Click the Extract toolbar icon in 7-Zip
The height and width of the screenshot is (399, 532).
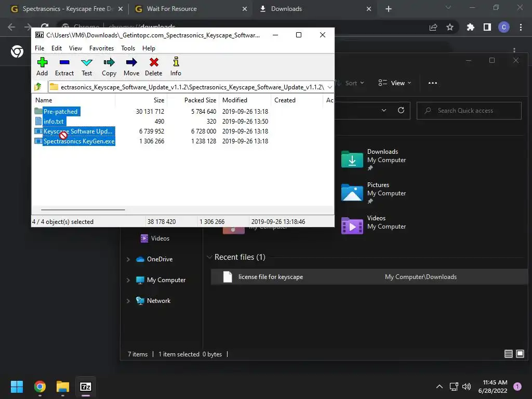click(x=64, y=67)
